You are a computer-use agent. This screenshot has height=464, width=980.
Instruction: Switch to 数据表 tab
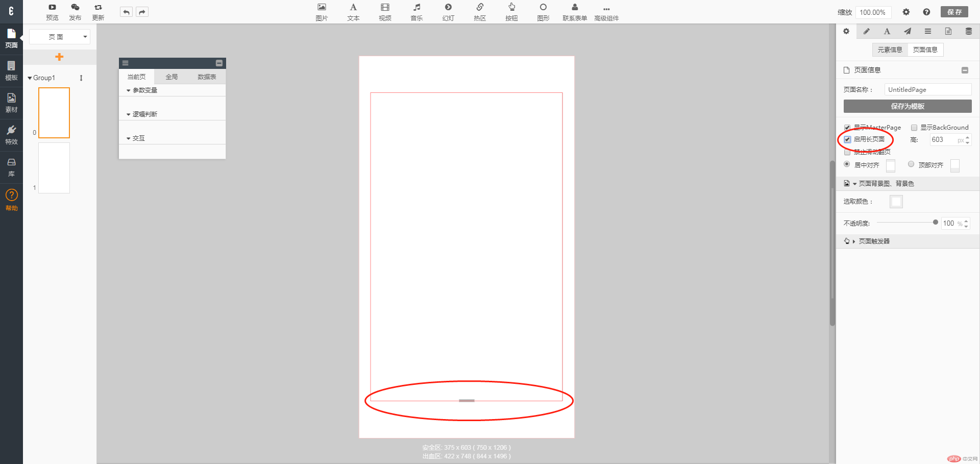coord(207,77)
